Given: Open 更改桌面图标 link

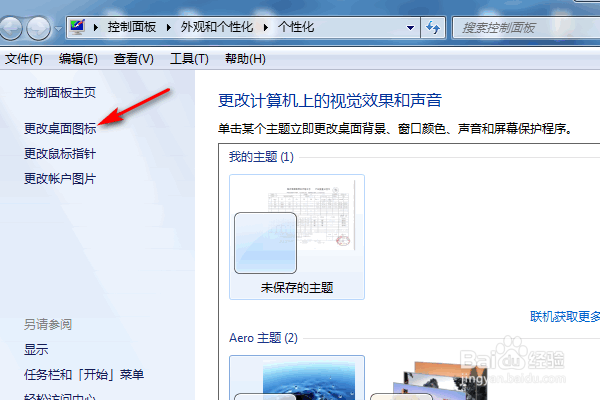Looking at the screenshot, I should coord(60,129).
